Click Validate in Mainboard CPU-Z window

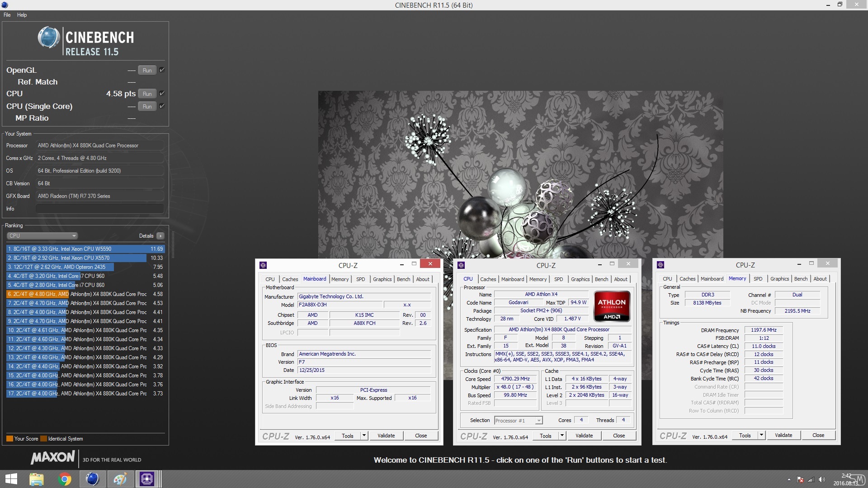[386, 436]
